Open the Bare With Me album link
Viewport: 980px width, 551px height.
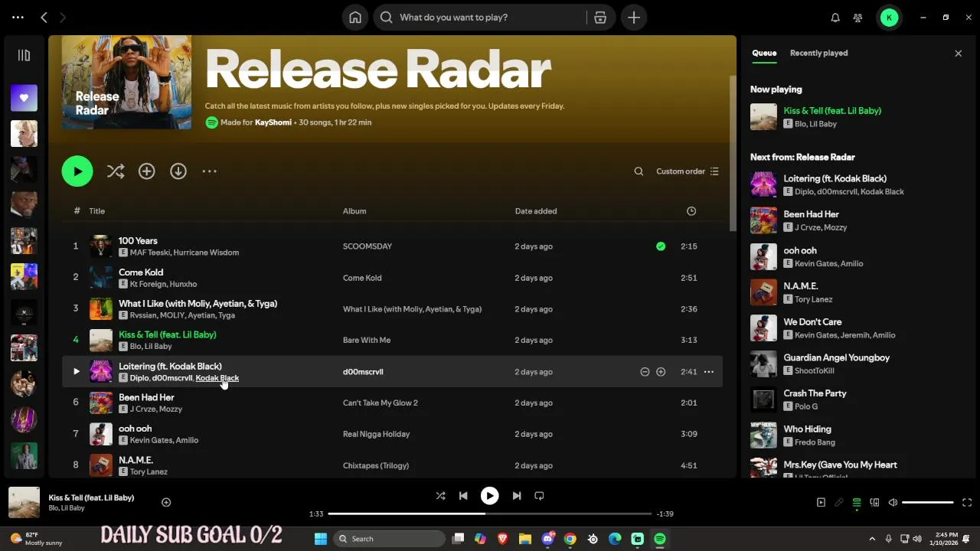pos(367,341)
